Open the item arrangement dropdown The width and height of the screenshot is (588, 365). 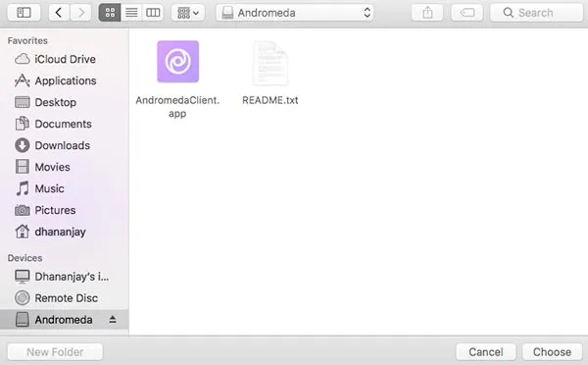pos(188,13)
